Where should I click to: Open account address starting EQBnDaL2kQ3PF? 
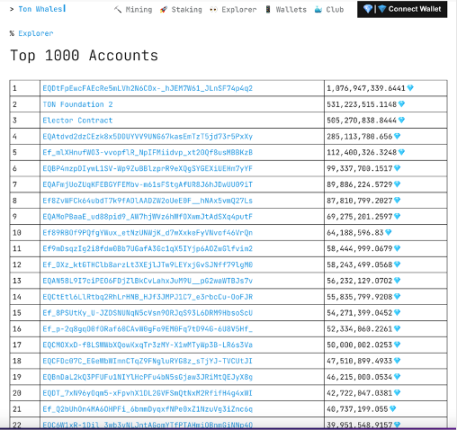pyautogui.click(x=147, y=377)
